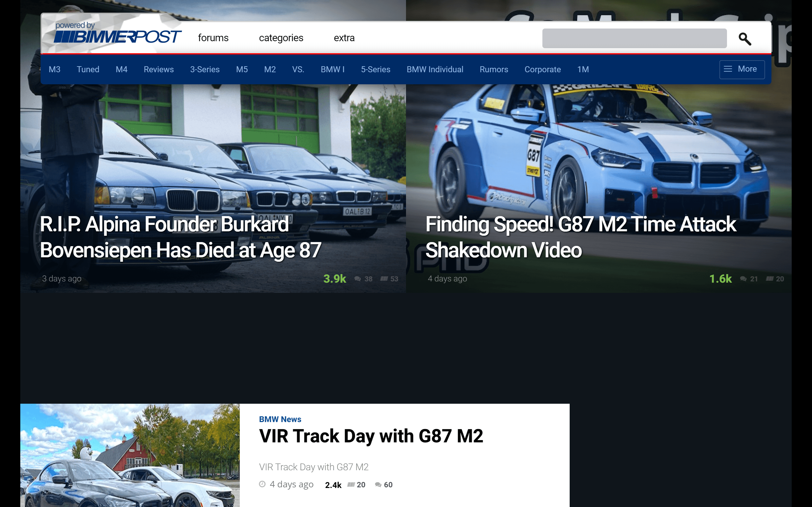Image resolution: width=812 pixels, height=507 pixels.
Task: Click into the search input field
Action: (x=634, y=39)
